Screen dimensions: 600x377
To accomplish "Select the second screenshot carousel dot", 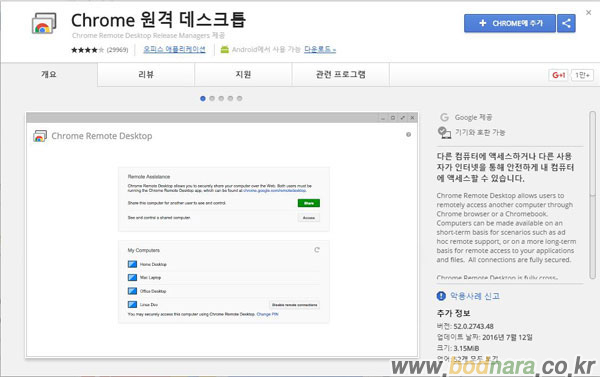I will point(212,98).
